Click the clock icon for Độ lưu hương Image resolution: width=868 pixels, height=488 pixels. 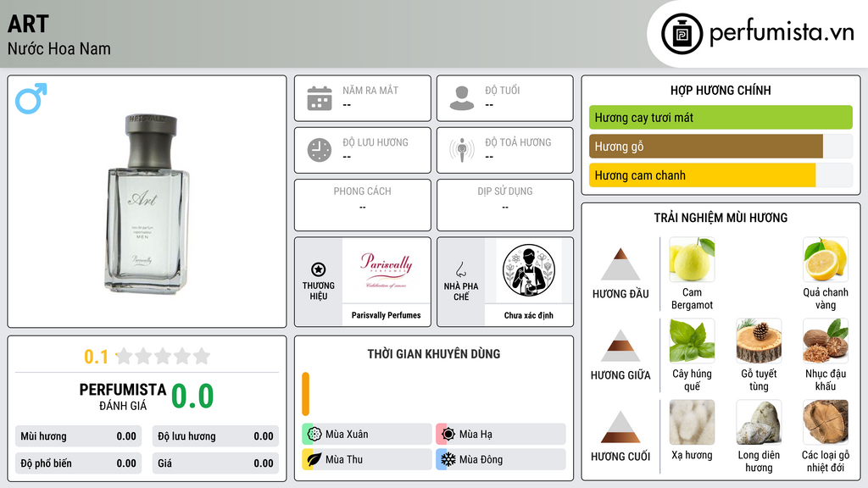point(320,150)
